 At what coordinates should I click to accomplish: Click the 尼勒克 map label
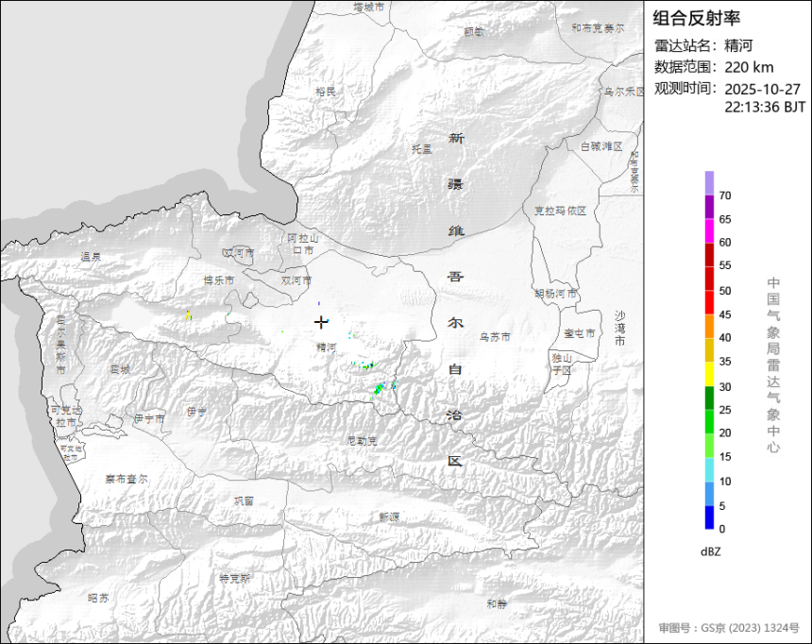pos(362,441)
